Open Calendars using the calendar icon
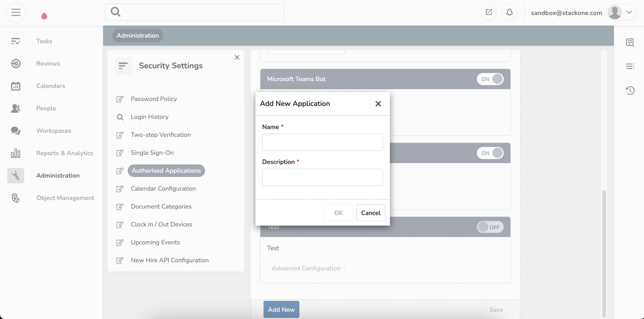Screen dimensions: 644x319 pos(16,86)
